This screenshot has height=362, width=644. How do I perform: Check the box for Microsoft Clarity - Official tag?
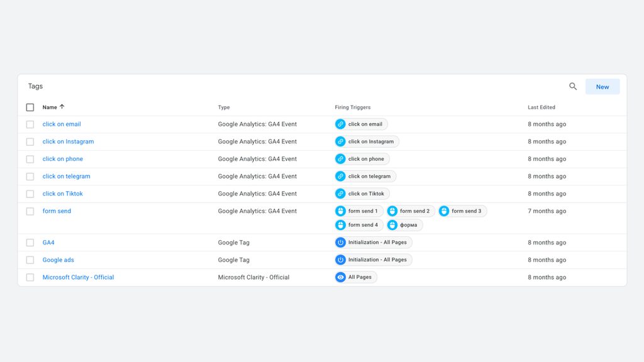[30, 277]
